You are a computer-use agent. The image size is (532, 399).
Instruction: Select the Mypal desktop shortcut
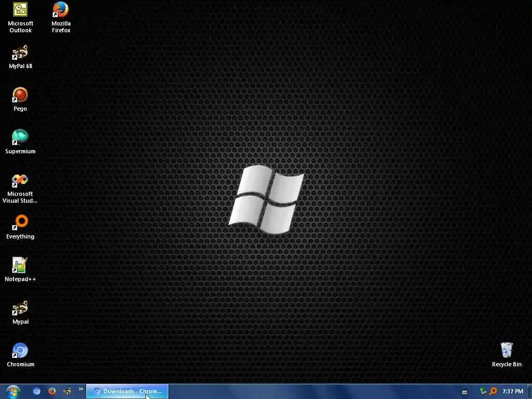[20, 312]
